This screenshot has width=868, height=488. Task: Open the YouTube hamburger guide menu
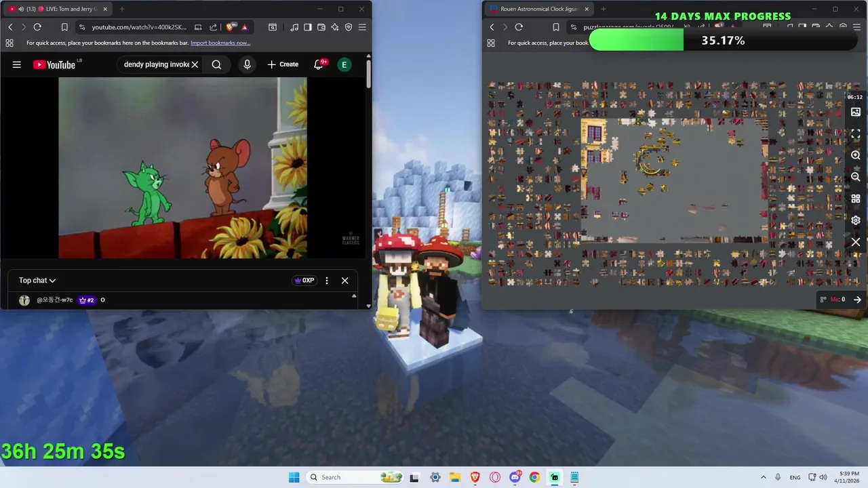(x=17, y=64)
